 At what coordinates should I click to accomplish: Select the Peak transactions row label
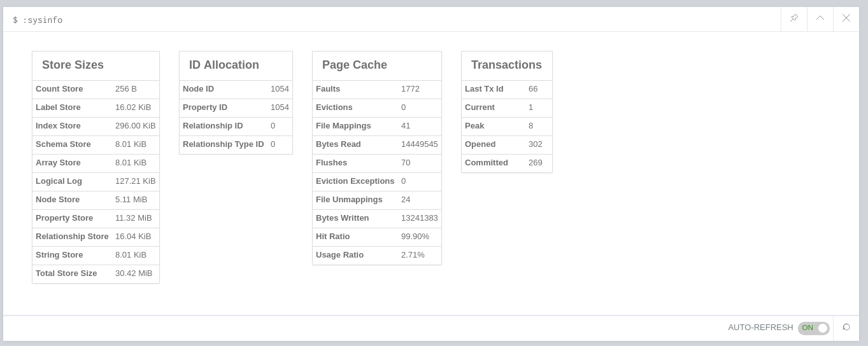point(474,126)
